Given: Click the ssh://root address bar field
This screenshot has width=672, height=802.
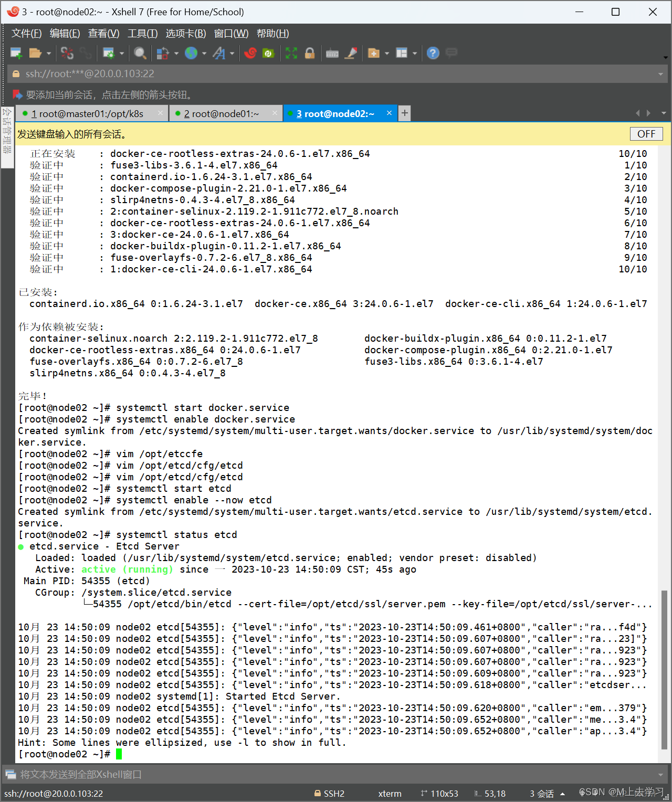Looking at the screenshot, I should [x=336, y=74].
